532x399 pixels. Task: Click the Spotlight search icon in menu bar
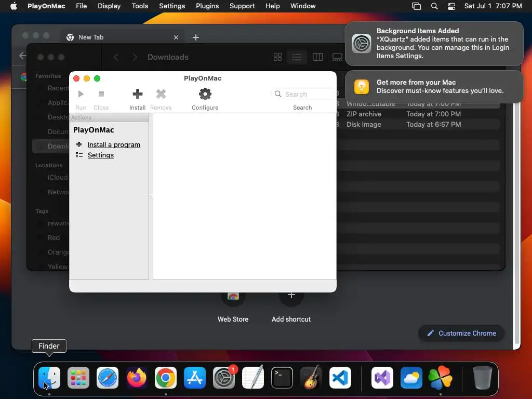434,6
